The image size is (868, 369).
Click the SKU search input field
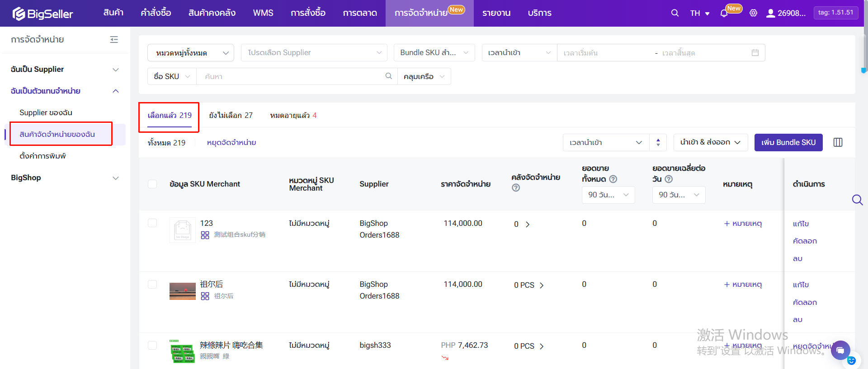click(292, 76)
